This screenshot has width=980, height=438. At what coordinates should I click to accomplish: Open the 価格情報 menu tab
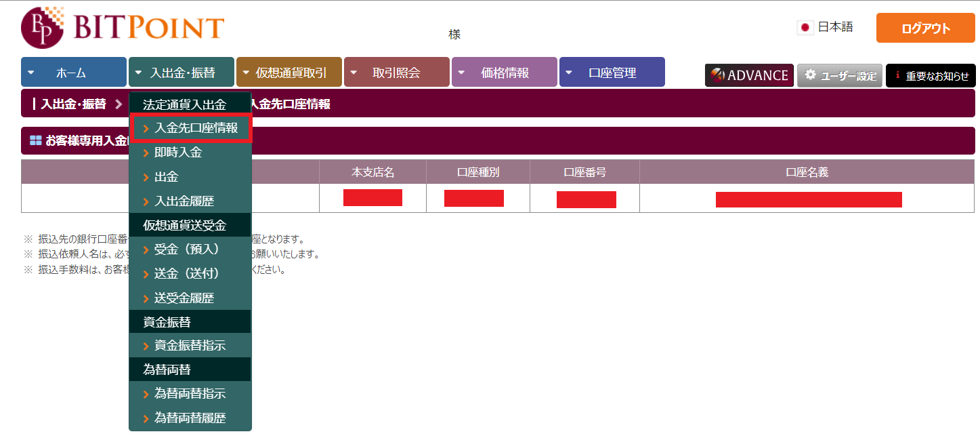click(x=505, y=72)
